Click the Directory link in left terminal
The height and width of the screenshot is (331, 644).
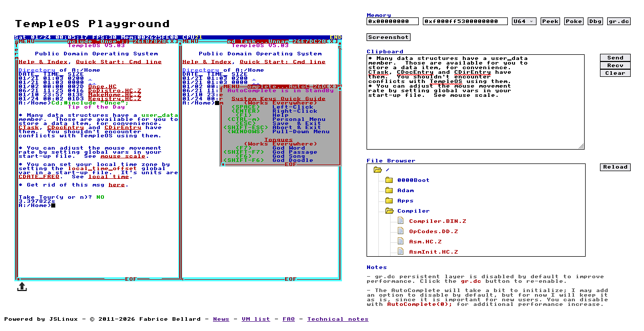coord(37,70)
